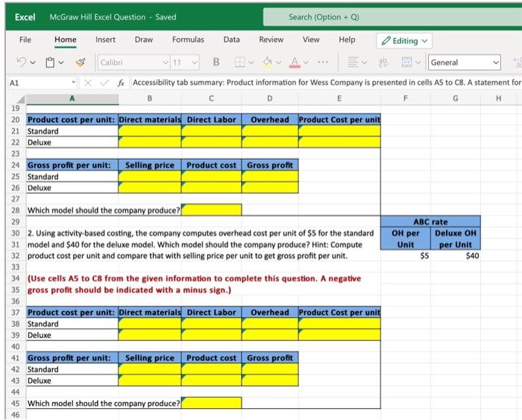This screenshot has height=420, width=522.
Task: Click the $5 cell under OH per Unit
Action: tap(406, 256)
